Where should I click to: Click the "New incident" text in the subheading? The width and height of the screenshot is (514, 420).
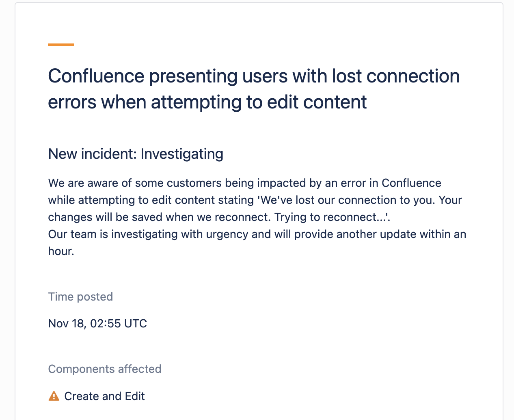tap(92, 154)
